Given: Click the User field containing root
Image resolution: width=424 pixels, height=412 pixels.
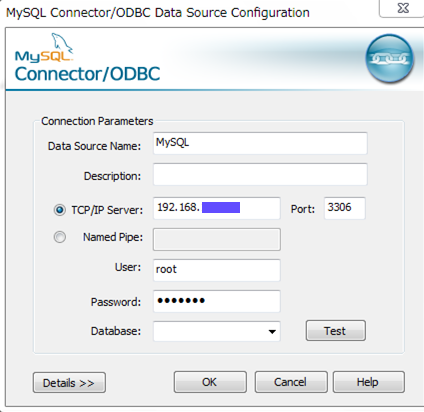Looking at the screenshot, I should click(217, 270).
